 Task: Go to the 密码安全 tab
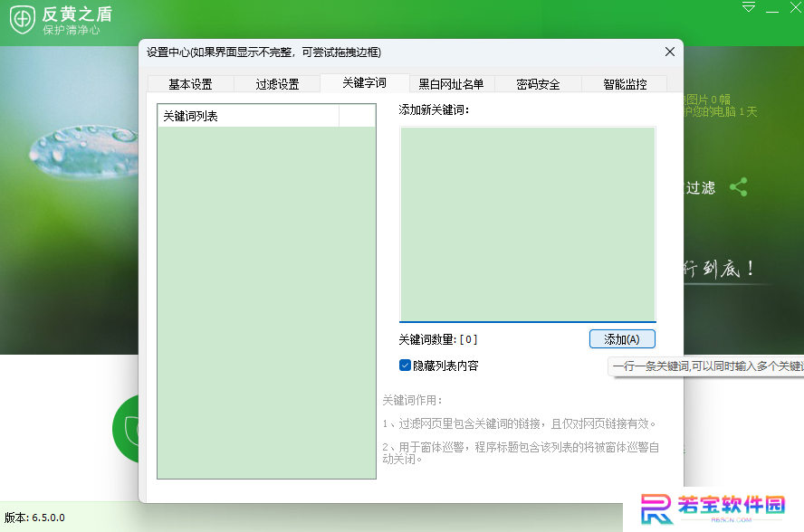[538, 84]
